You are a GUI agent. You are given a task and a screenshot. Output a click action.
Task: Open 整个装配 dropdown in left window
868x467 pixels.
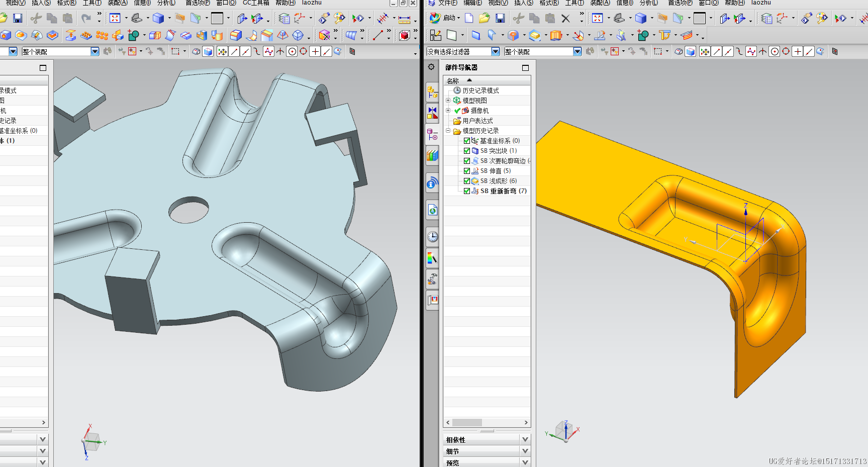click(x=95, y=51)
